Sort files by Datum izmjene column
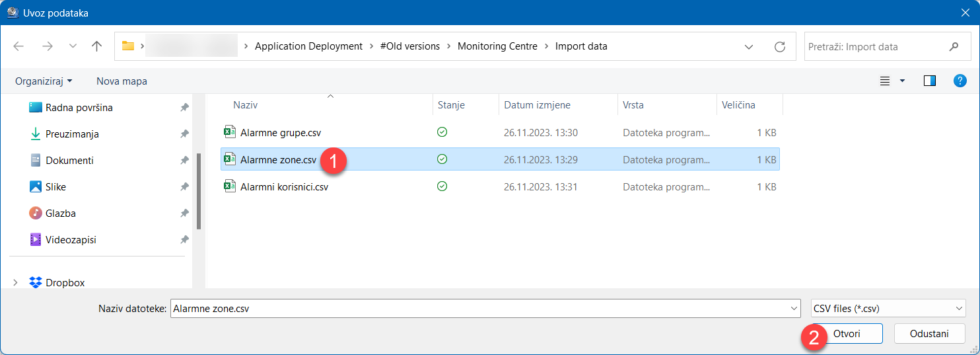The width and height of the screenshot is (980, 355). click(x=537, y=105)
